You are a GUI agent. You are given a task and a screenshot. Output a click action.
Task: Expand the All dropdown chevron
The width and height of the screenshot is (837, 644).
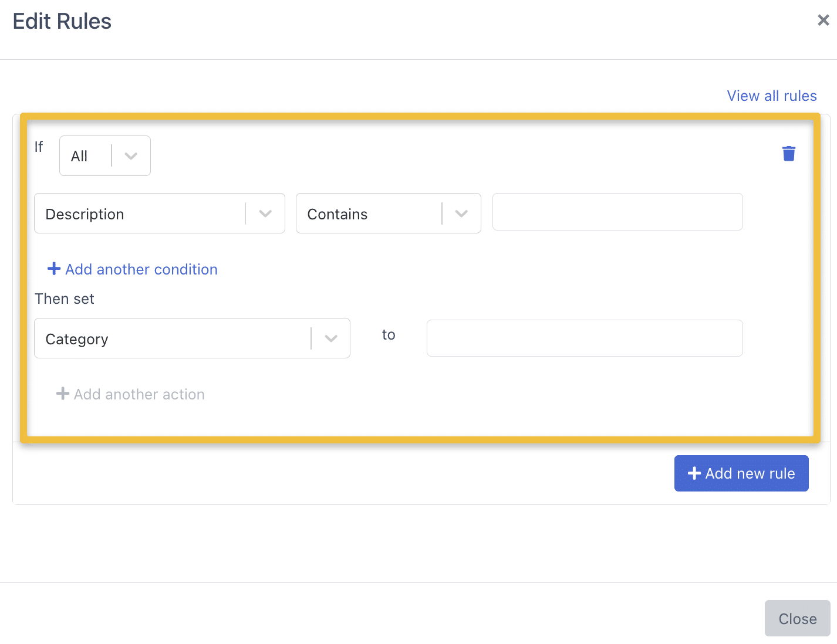[131, 156]
